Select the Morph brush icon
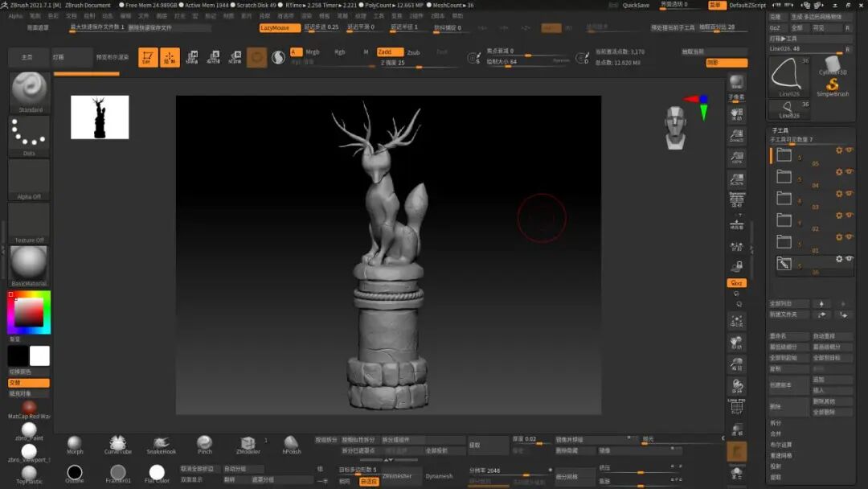Screen dimensions: 868x489 click(75, 445)
